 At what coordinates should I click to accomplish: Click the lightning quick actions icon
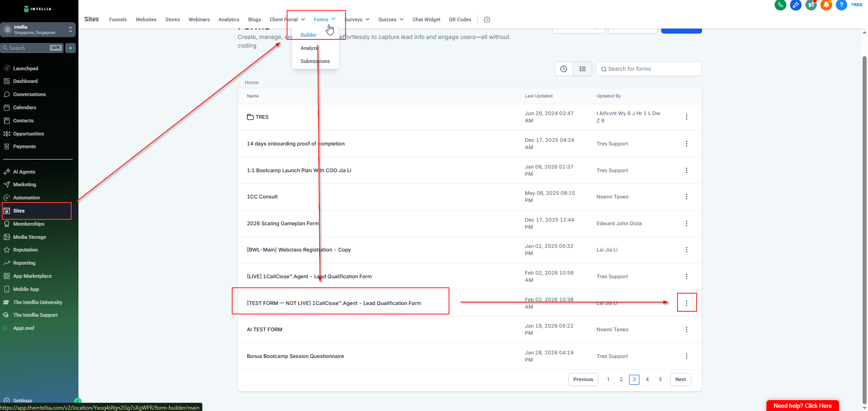pyautogui.click(x=70, y=48)
